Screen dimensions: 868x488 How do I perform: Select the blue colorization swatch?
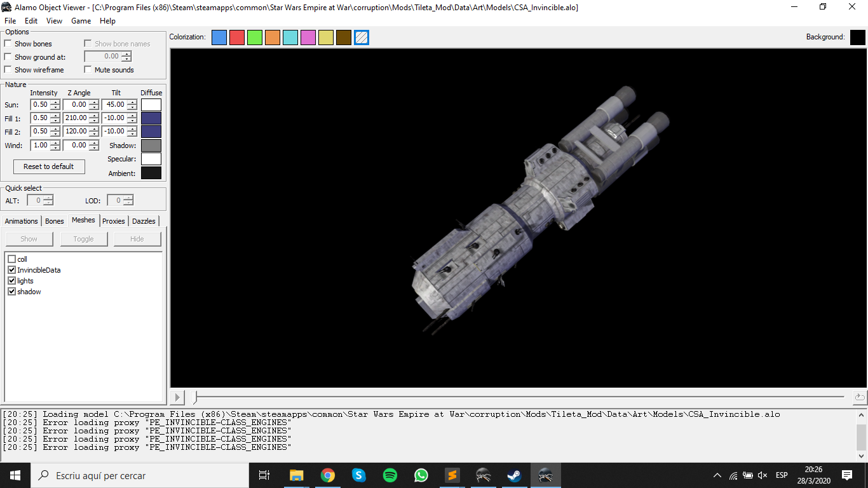click(x=219, y=37)
